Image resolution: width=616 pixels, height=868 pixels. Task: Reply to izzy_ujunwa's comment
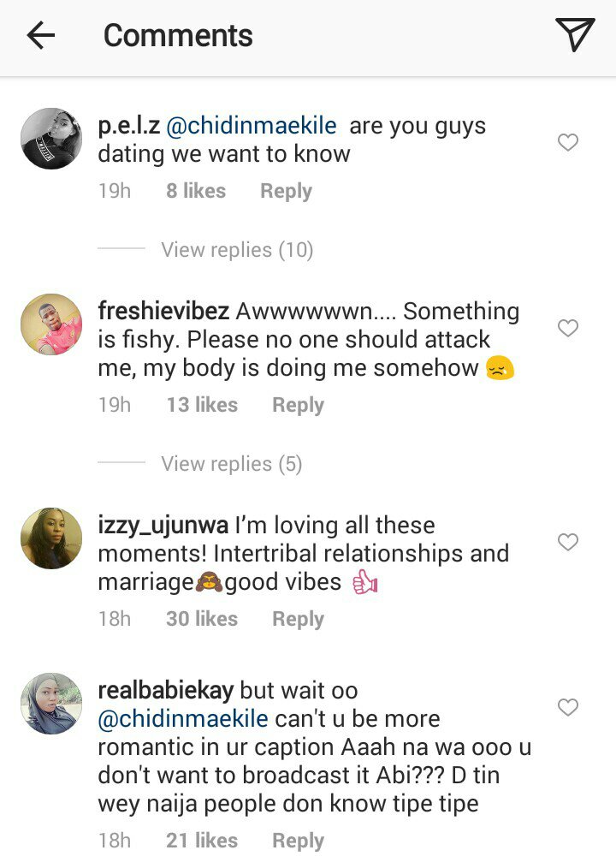(298, 619)
